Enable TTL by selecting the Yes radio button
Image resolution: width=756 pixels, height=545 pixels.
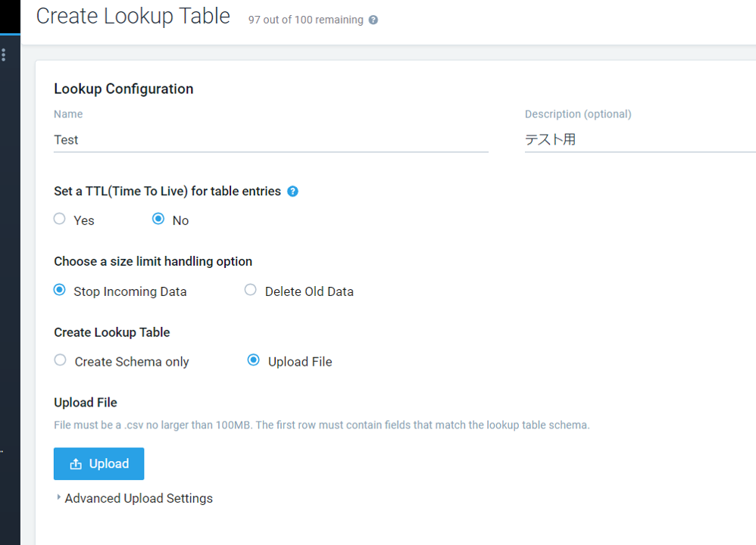point(59,219)
